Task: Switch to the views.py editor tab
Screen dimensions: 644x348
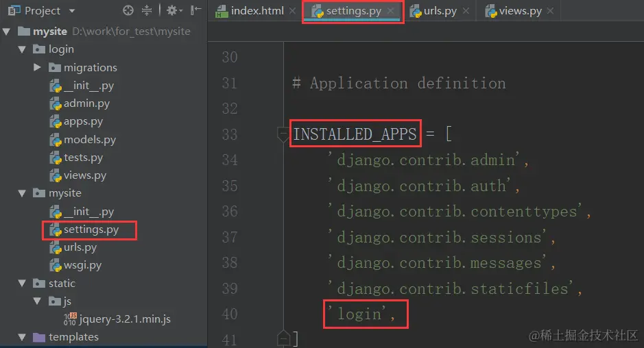Action: point(521,11)
